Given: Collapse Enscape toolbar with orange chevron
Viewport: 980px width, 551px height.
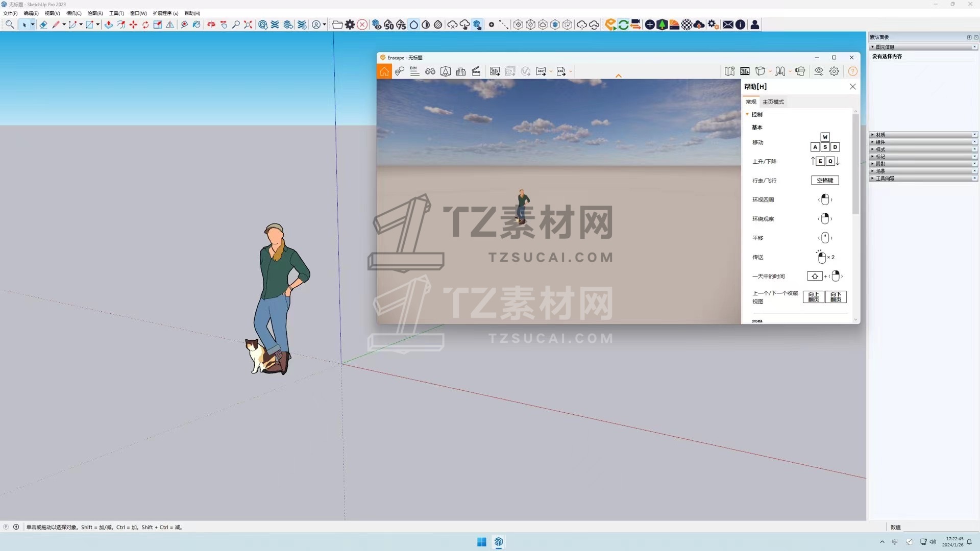Looking at the screenshot, I should point(619,76).
